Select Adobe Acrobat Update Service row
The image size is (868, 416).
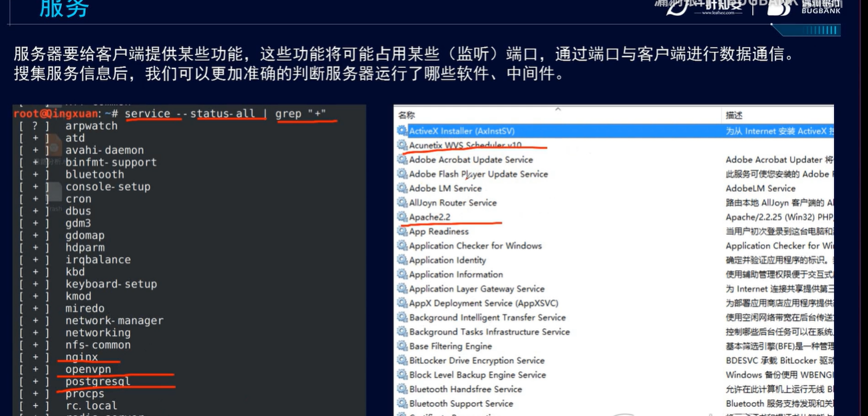(x=614, y=160)
